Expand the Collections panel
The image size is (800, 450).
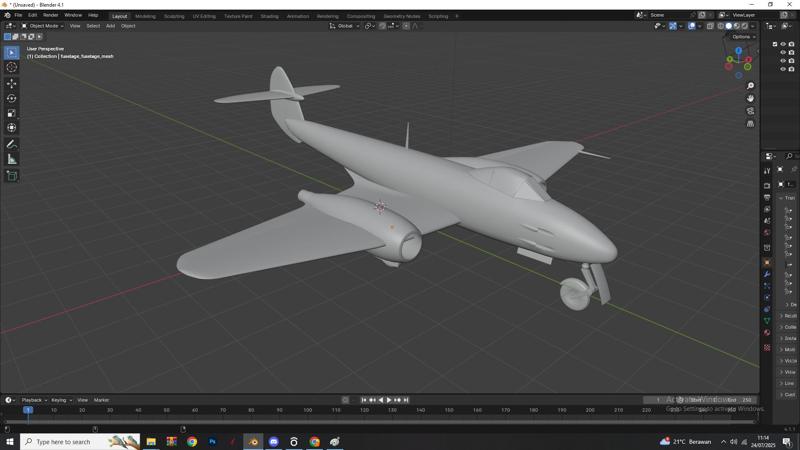787,327
